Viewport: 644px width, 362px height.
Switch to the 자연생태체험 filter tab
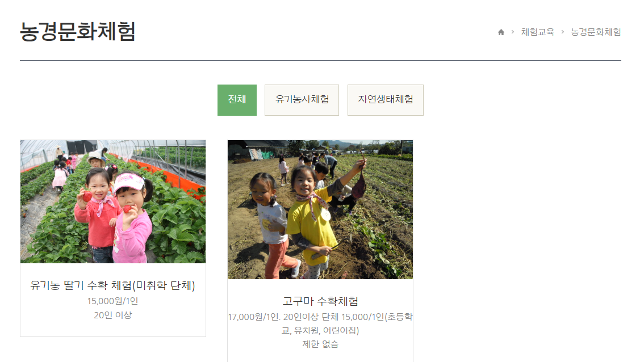(386, 100)
